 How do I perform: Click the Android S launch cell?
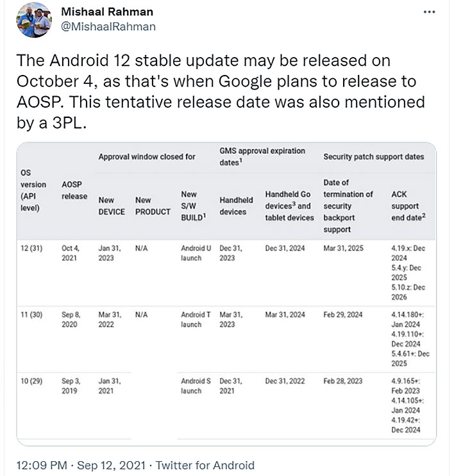coord(196,386)
